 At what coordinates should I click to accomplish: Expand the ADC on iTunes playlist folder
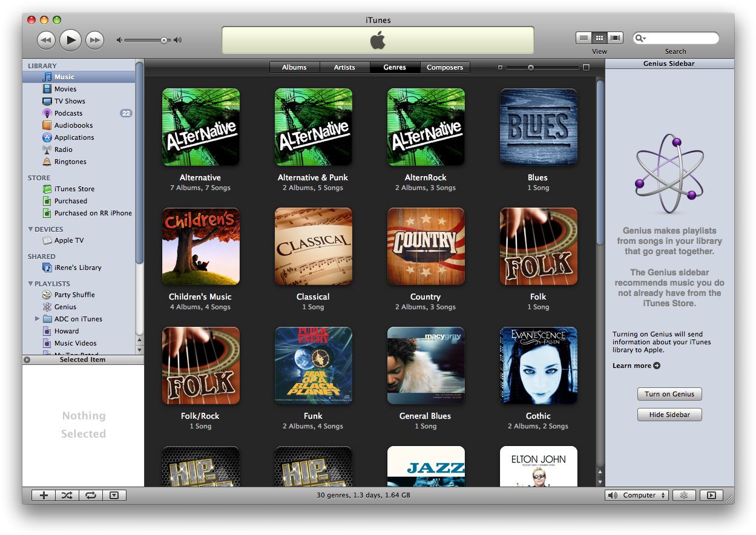point(37,319)
